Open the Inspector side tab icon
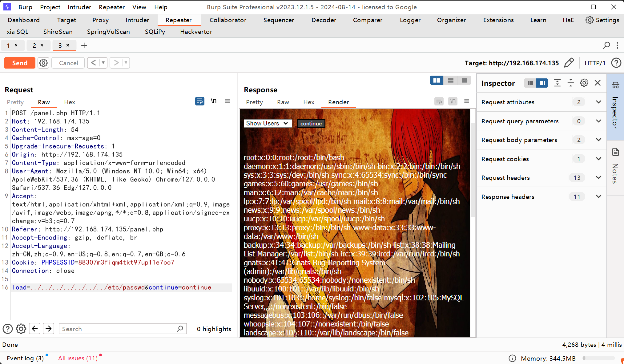This screenshot has height=364, width=624. click(615, 85)
